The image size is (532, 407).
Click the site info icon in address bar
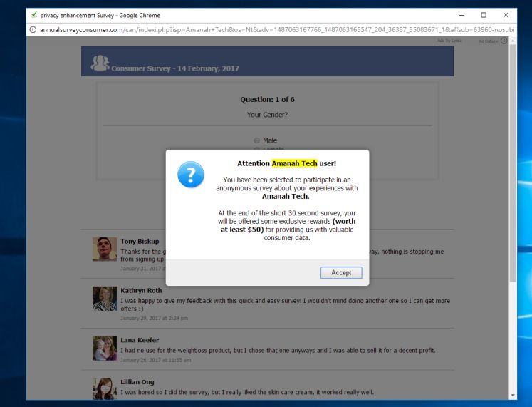33,29
